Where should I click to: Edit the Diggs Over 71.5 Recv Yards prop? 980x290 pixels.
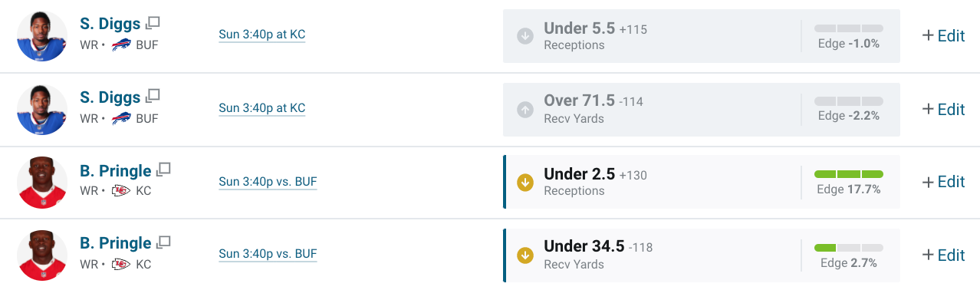point(943,109)
